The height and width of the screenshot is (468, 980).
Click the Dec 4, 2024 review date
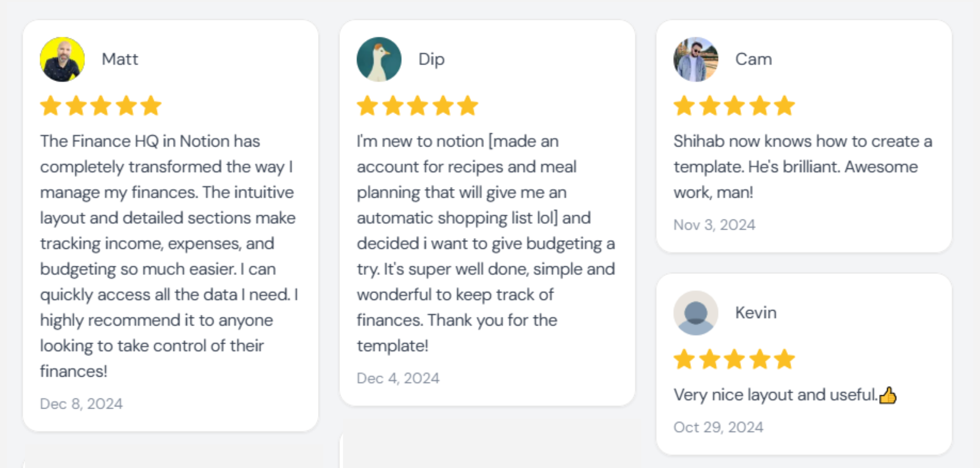(x=398, y=378)
